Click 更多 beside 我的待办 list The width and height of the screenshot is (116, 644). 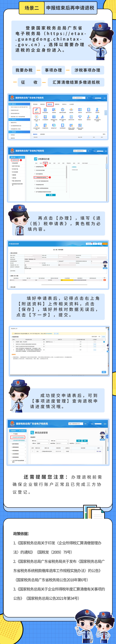coord(104,134)
